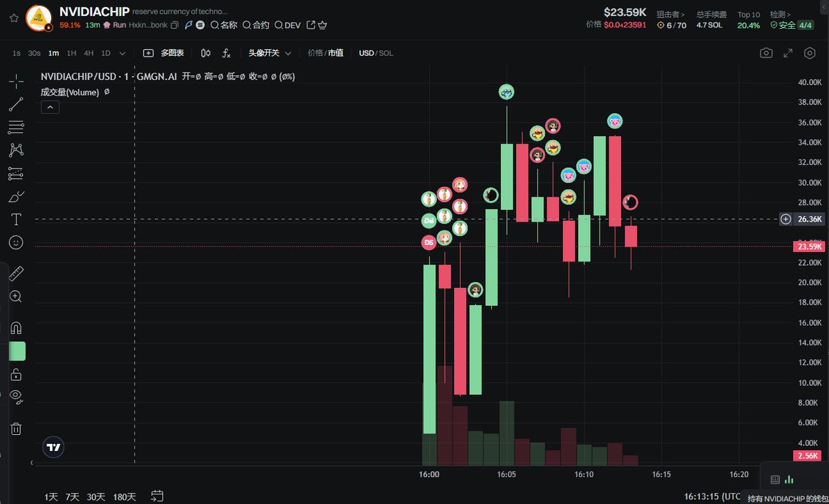Viewport: 829px width, 504px height.
Task: Select the brush drawing tool
Action: click(16, 197)
